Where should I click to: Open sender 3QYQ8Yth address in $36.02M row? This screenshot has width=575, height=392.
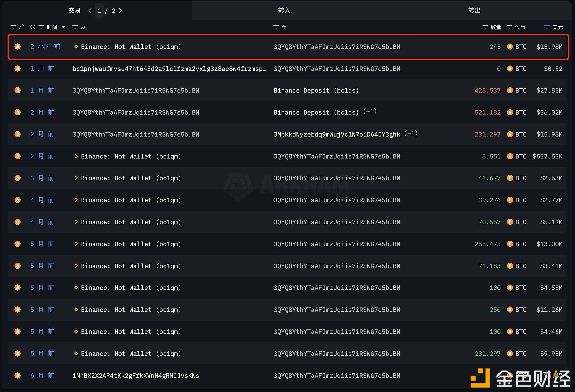136,112
